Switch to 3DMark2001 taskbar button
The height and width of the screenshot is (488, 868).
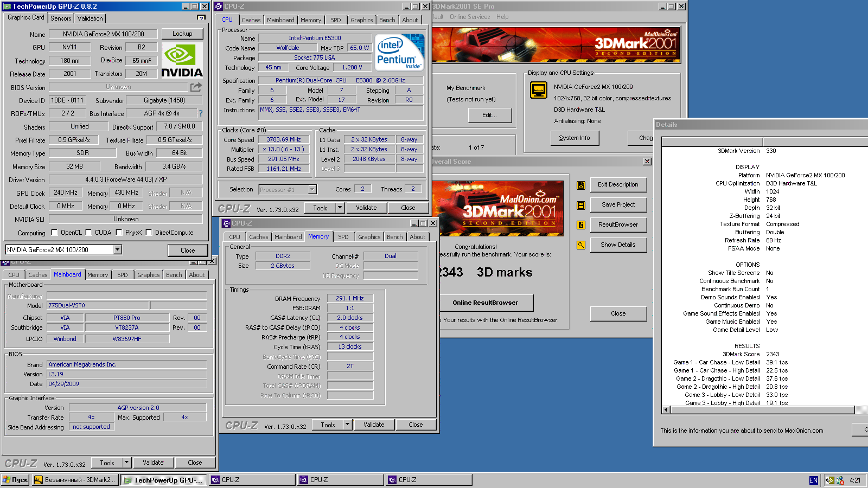(x=74, y=480)
